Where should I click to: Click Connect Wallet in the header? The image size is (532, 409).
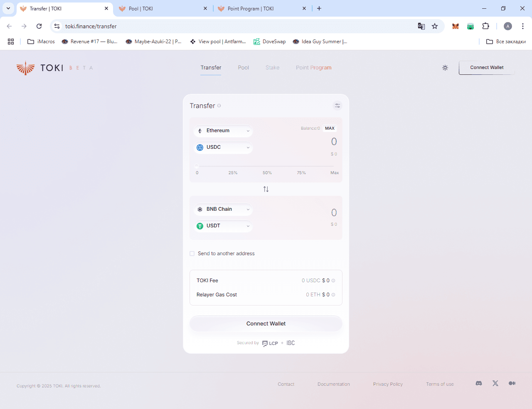(x=487, y=68)
